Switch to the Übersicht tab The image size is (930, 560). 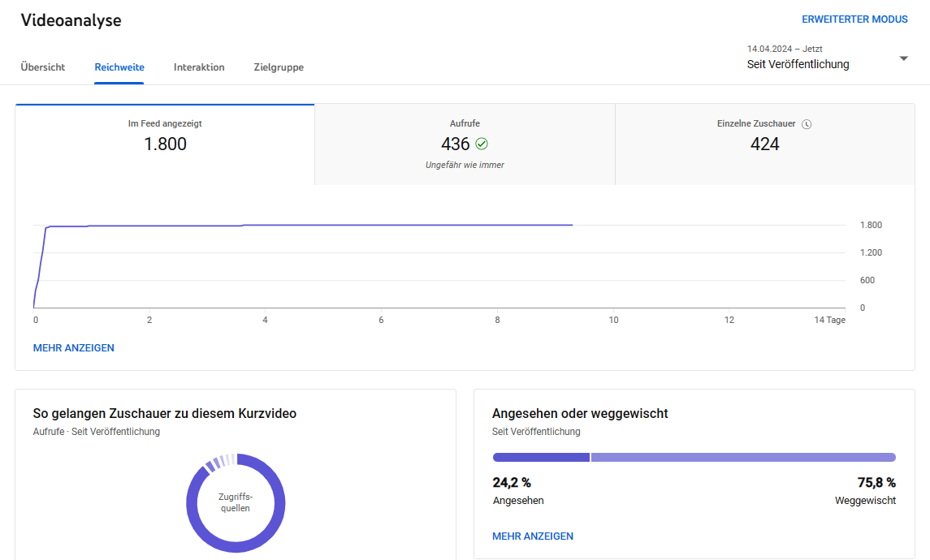point(43,67)
